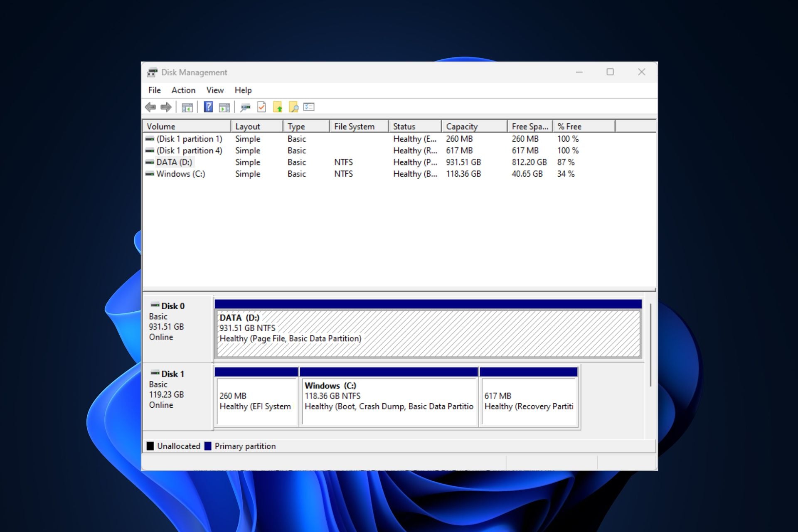This screenshot has width=798, height=532.
Task: Click the Back arrow toolbar icon
Action: point(150,107)
